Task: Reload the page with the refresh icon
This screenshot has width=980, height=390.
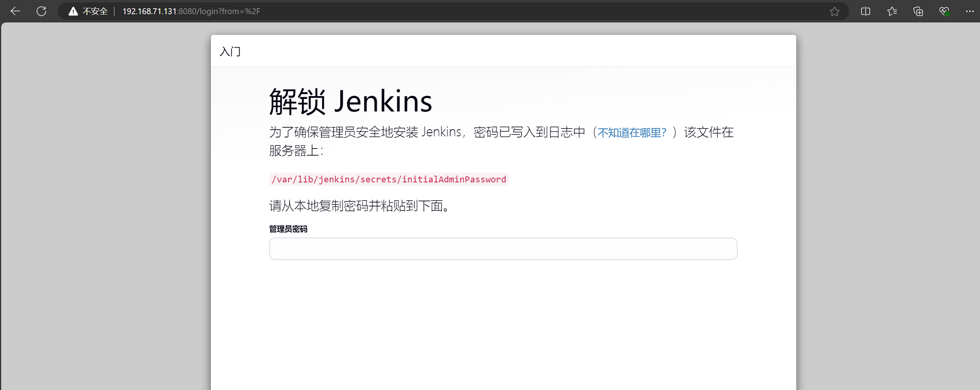Action: 41,11
